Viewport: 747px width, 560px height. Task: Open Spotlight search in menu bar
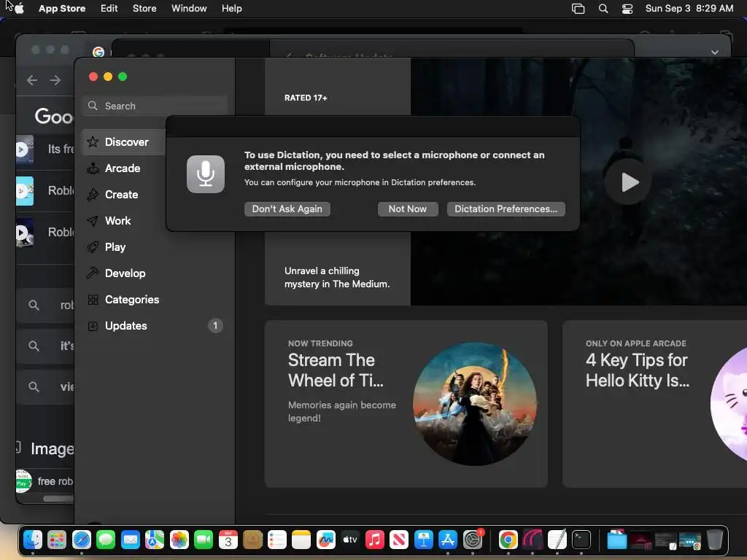click(603, 9)
